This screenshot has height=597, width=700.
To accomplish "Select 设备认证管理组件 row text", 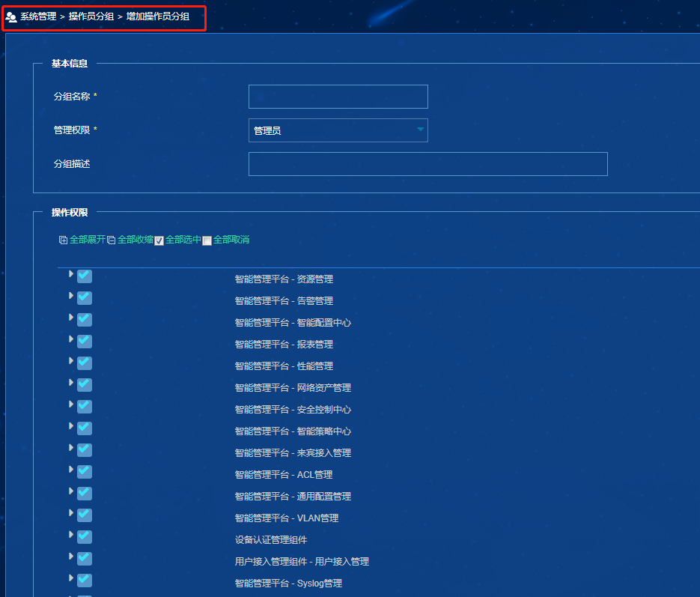I will point(271,540).
